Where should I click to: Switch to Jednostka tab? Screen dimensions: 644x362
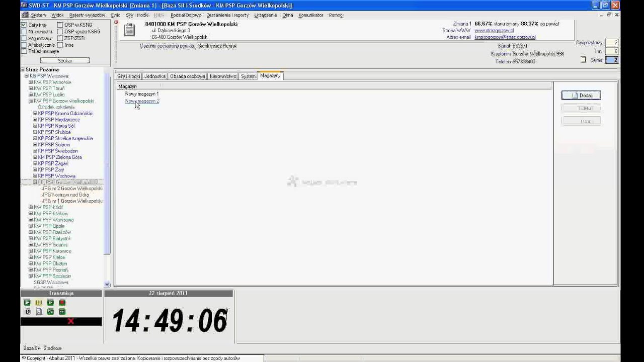click(154, 76)
